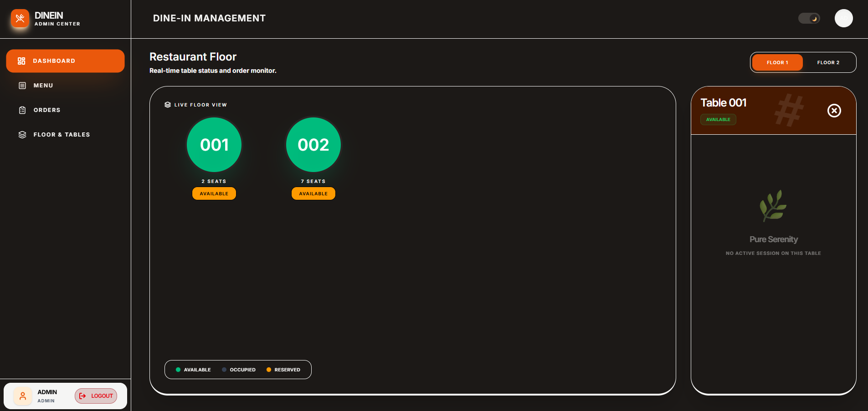Click the "ADMIN" user name in sidebar footer
The height and width of the screenshot is (411, 868).
tap(47, 392)
